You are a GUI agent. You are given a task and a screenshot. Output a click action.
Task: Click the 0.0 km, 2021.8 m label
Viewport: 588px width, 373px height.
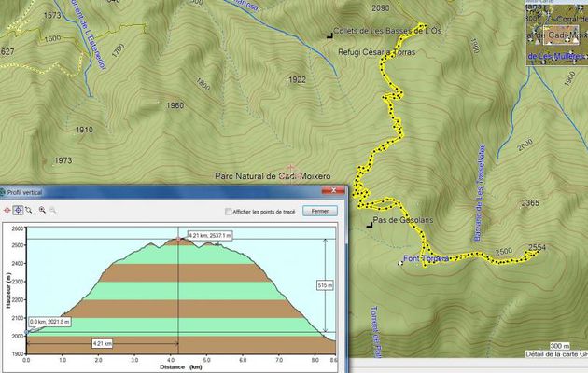tap(49, 322)
